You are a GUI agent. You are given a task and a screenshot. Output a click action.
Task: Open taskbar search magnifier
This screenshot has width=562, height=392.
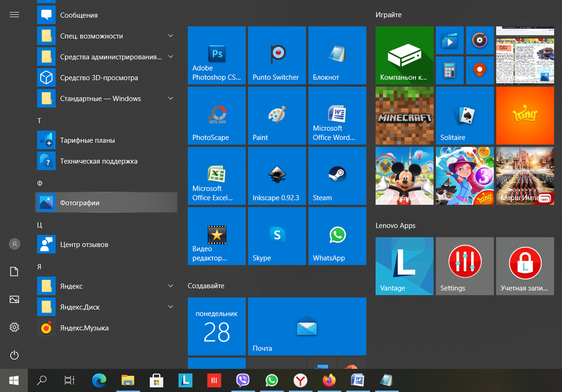point(42,380)
